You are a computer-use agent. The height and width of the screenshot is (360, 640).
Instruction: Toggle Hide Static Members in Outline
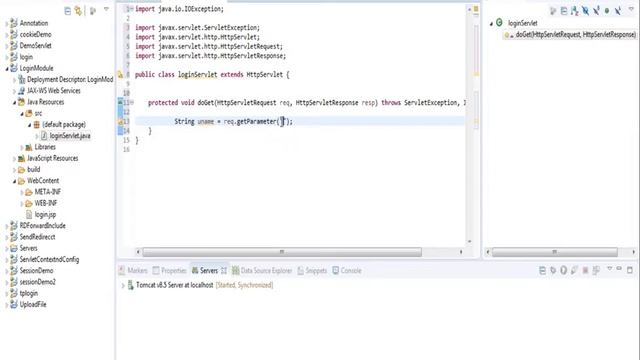click(596, 11)
